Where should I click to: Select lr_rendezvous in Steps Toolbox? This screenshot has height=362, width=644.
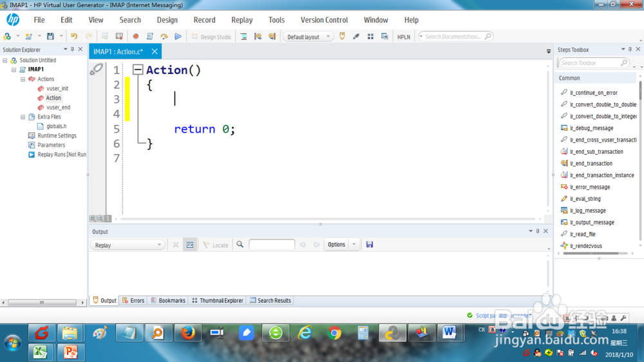586,246
